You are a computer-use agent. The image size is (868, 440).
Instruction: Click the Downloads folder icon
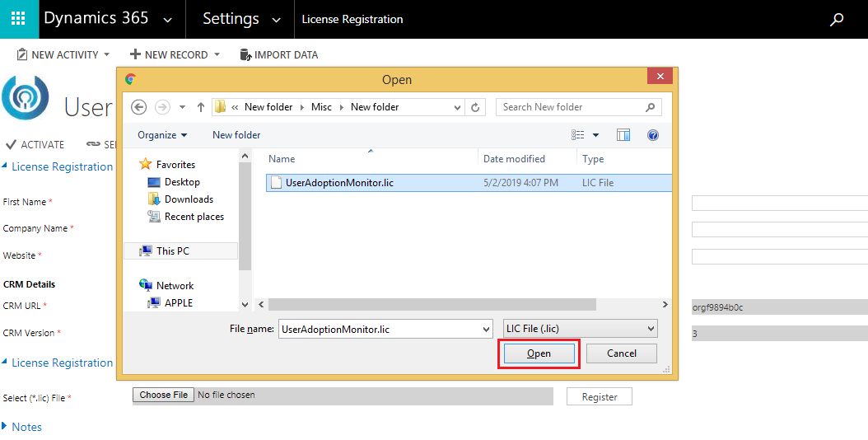[154, 199]
